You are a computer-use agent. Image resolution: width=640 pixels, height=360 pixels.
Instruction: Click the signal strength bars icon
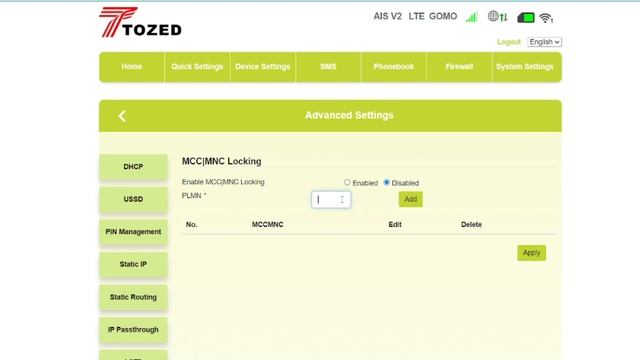pos(472,17)
